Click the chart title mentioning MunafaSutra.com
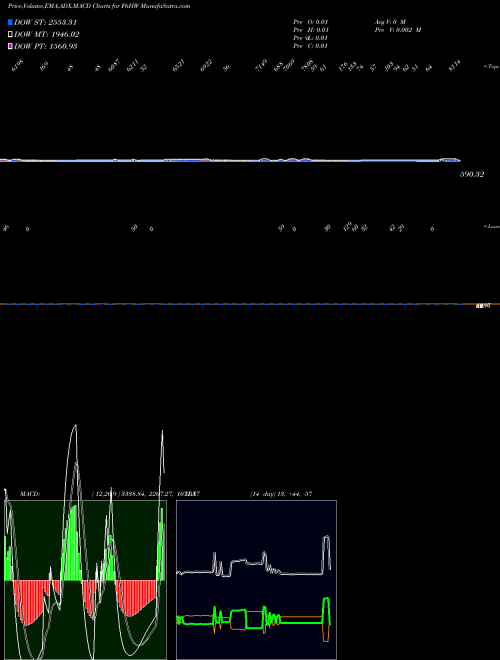Screen dimensions: 500x660 99,6
